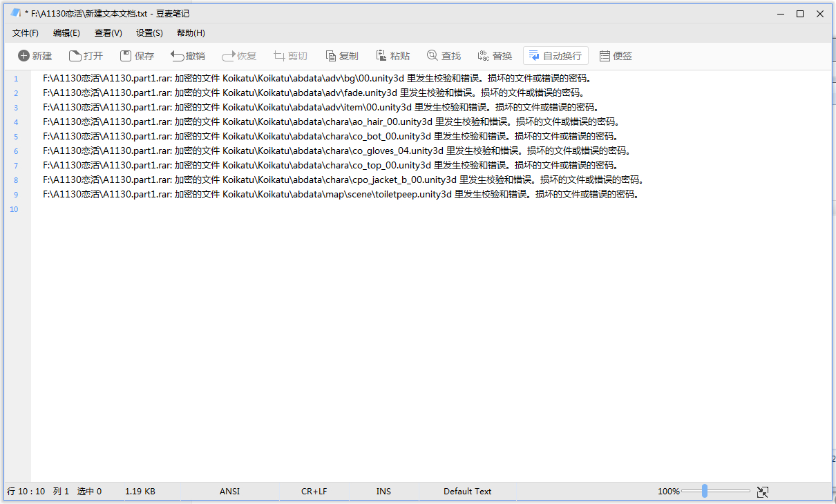
Task: Click the line containing bg\00.unity3d
Action: pos(317,78)
